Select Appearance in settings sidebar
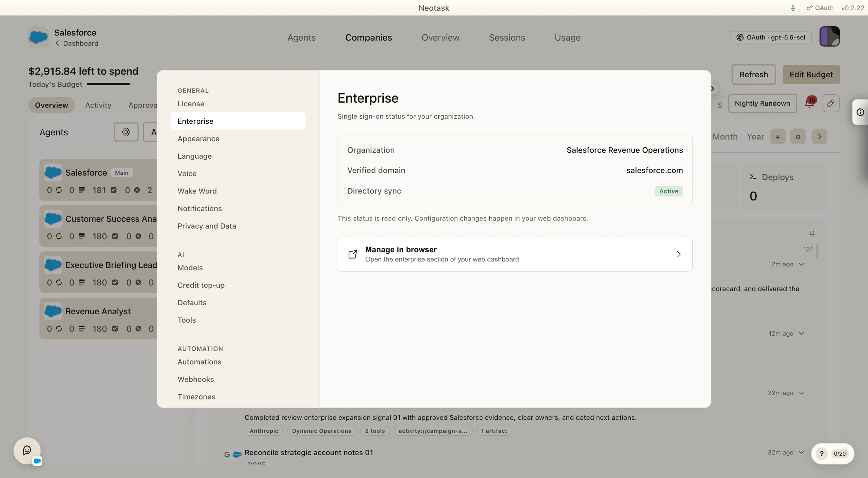The height and width of the screenshot is (478, 868). point(238,138)
